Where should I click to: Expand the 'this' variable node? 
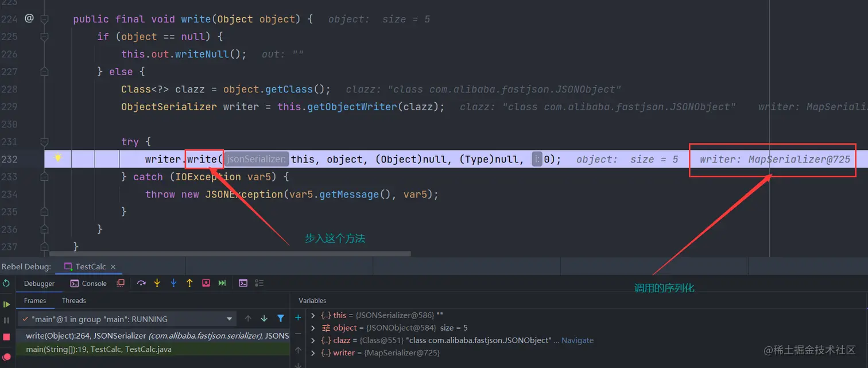coord(313,315)
